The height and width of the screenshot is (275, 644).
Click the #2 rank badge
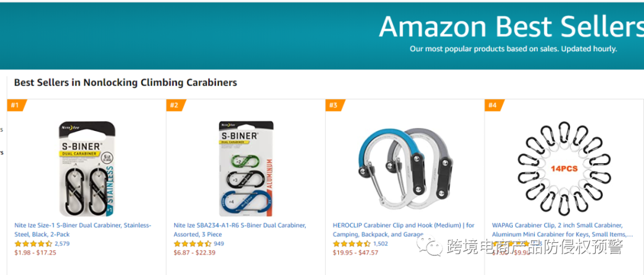pos(174,105)
